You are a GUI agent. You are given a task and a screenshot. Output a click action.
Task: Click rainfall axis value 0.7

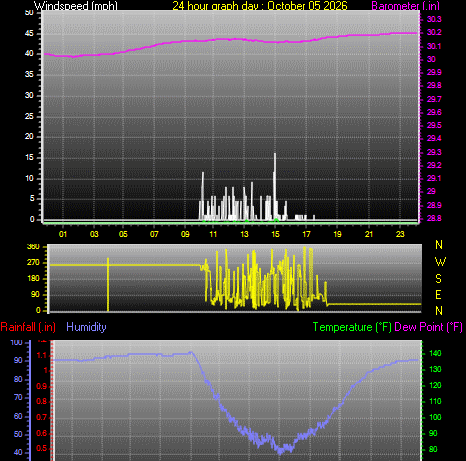[41, 417]
